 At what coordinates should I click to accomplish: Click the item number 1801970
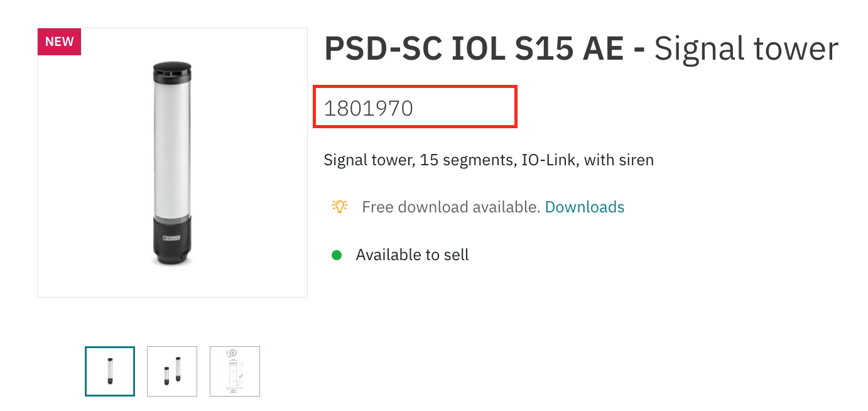[x=369, y=109]
